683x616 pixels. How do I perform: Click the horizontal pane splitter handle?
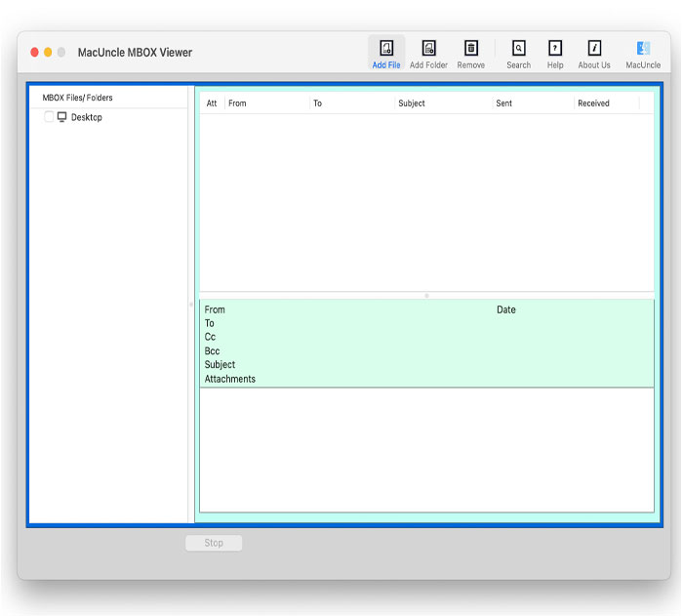tap(426, 295)
